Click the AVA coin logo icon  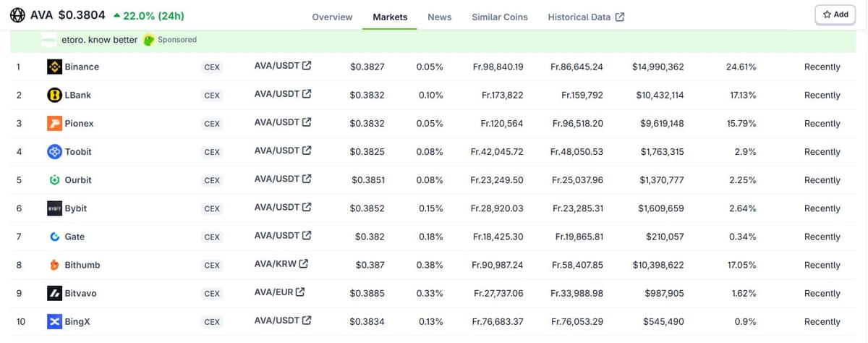pos(18,14)
